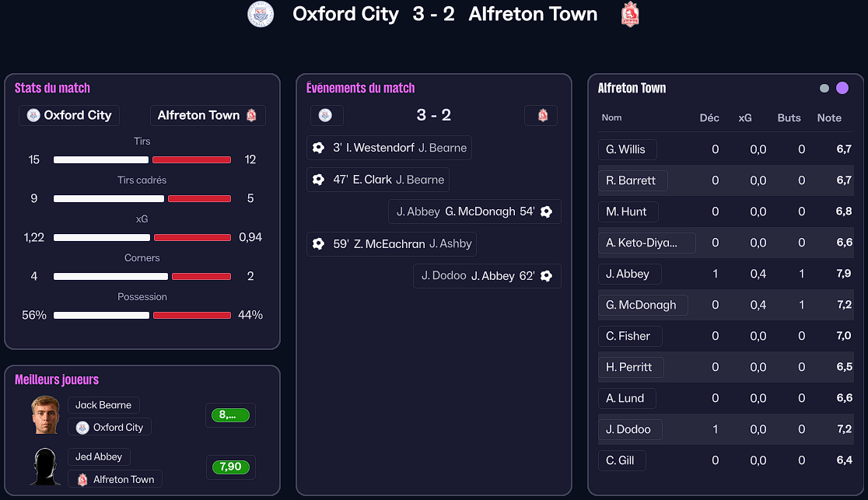
Task: Click Jack Bearne's portrait photo
Action: 46,414
